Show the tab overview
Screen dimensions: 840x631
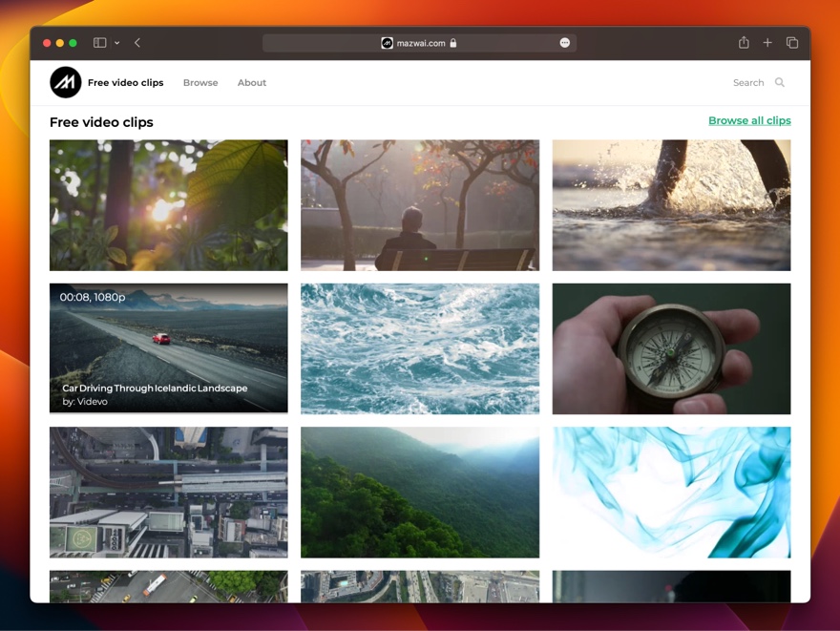pos(792,43)
